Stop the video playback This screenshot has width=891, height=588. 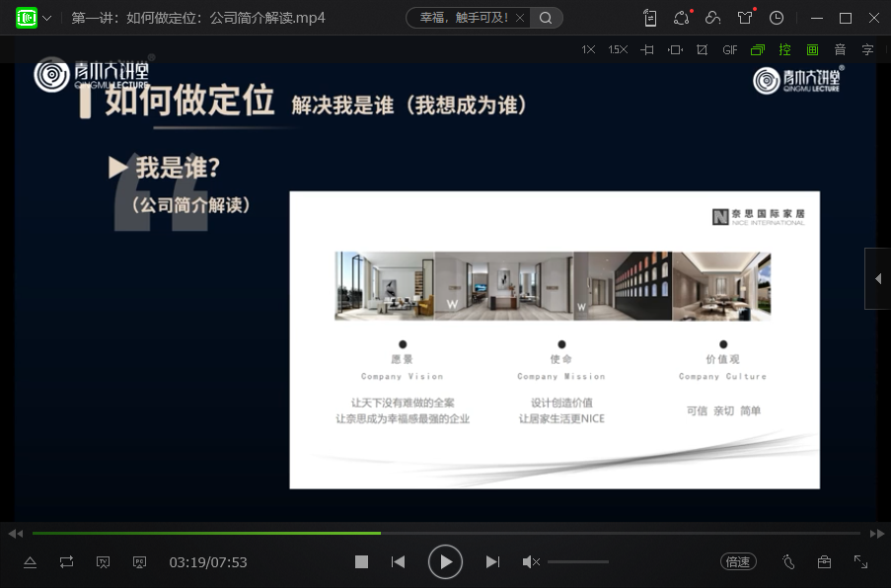[x=361, y=562]
